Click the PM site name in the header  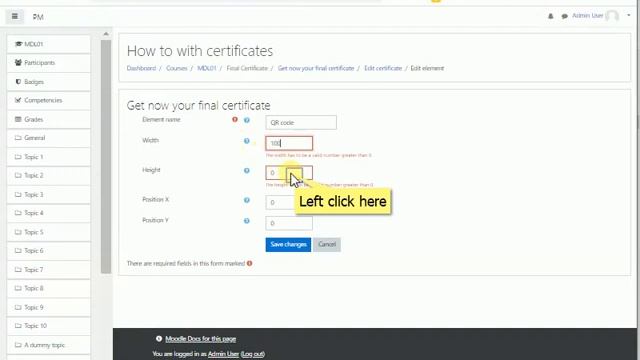click(38, 17)
